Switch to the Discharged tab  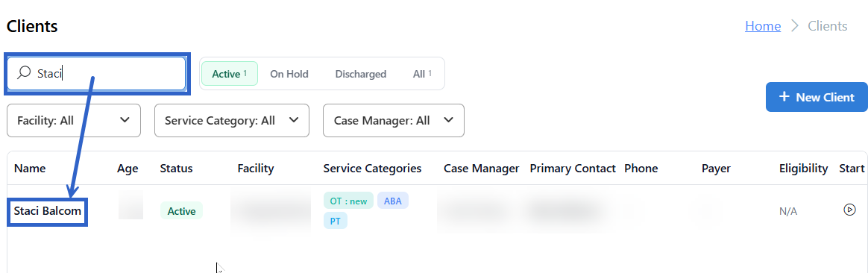click(360, 74)
